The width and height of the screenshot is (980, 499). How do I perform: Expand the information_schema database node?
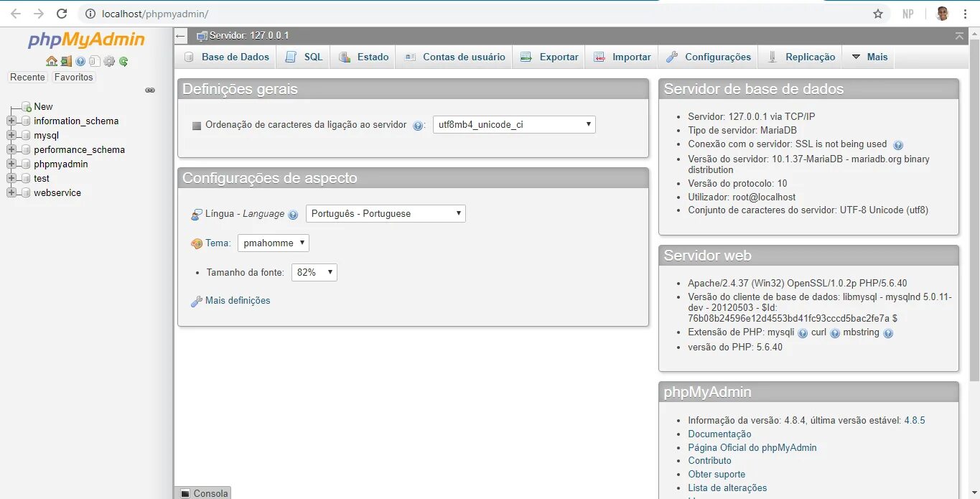click(11, 121)
